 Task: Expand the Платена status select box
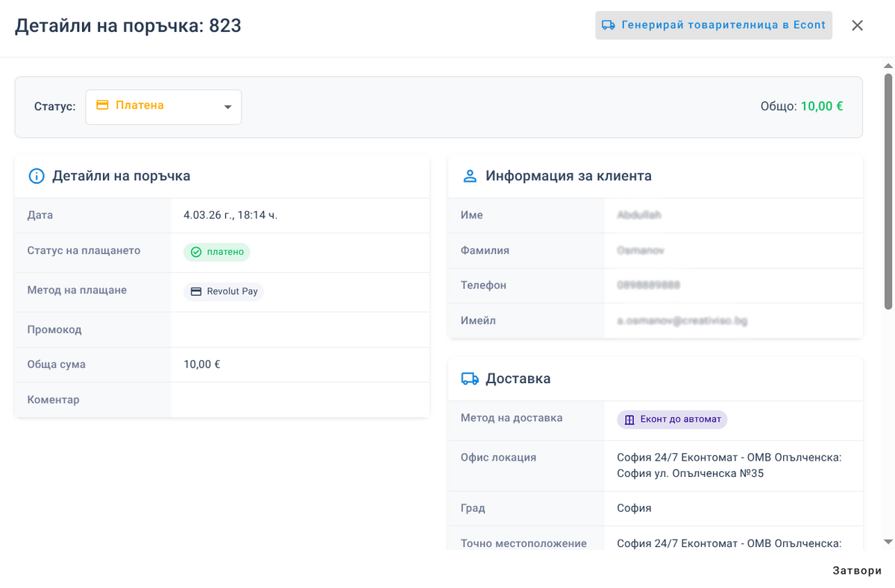(163, 107)
